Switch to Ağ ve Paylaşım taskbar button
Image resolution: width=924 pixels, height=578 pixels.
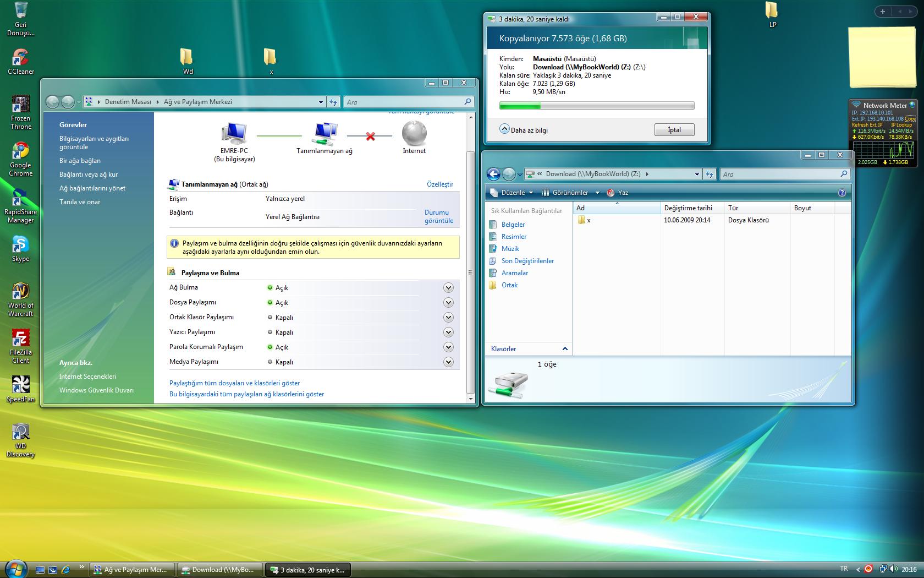(x=131, y=570)
